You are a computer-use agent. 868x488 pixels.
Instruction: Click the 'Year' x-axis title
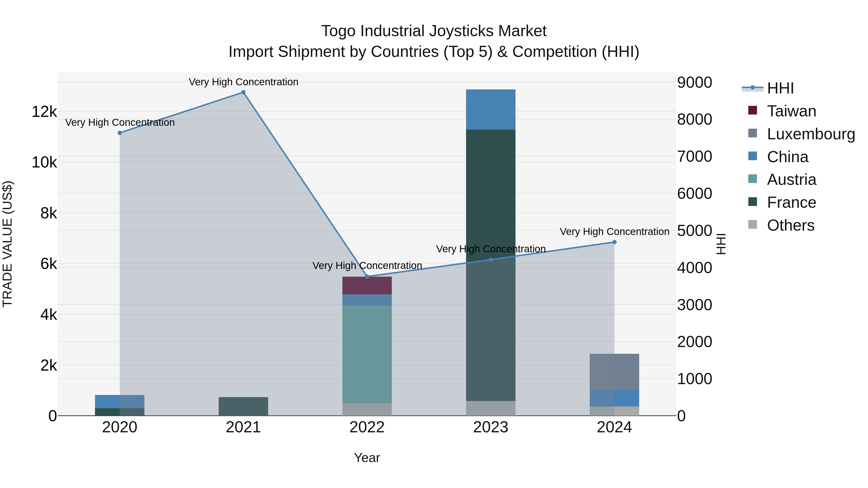367,458
